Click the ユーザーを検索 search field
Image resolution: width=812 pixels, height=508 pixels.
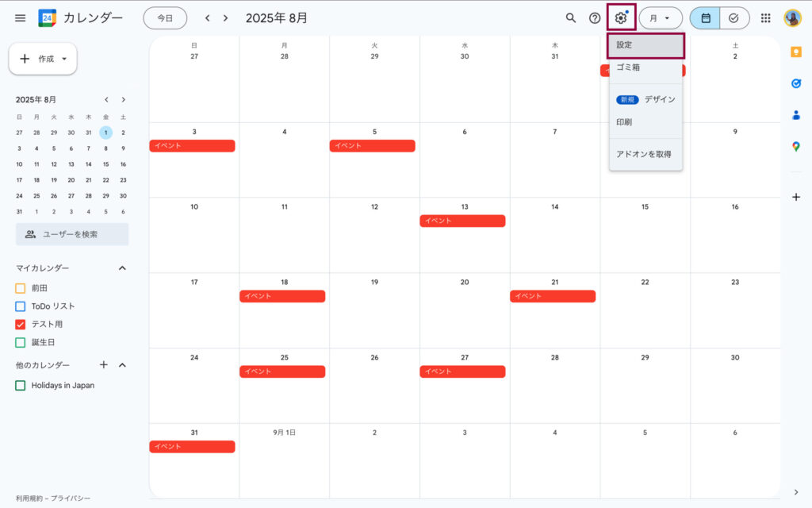click(x=72, y=234)
